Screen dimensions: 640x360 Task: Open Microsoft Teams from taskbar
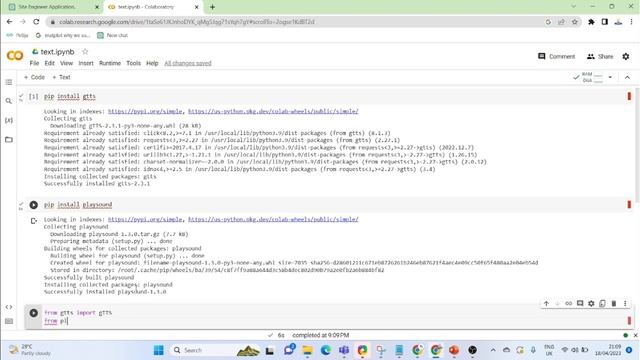(x=344, y=350)
